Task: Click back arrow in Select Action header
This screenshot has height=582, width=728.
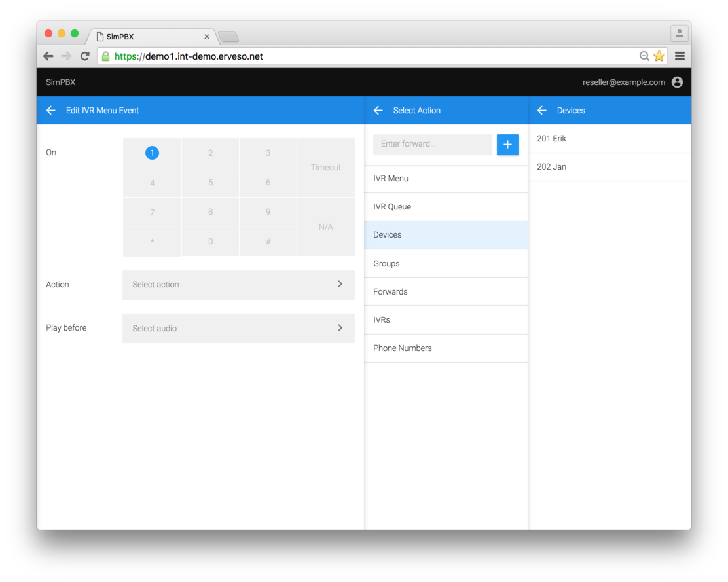Action: [x=378, y=111]
